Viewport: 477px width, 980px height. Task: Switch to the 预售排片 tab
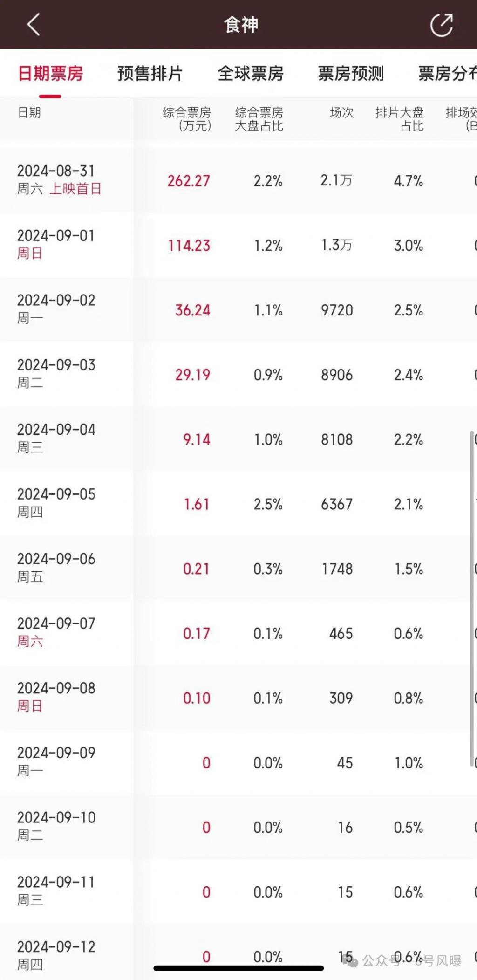click(150, 74)
